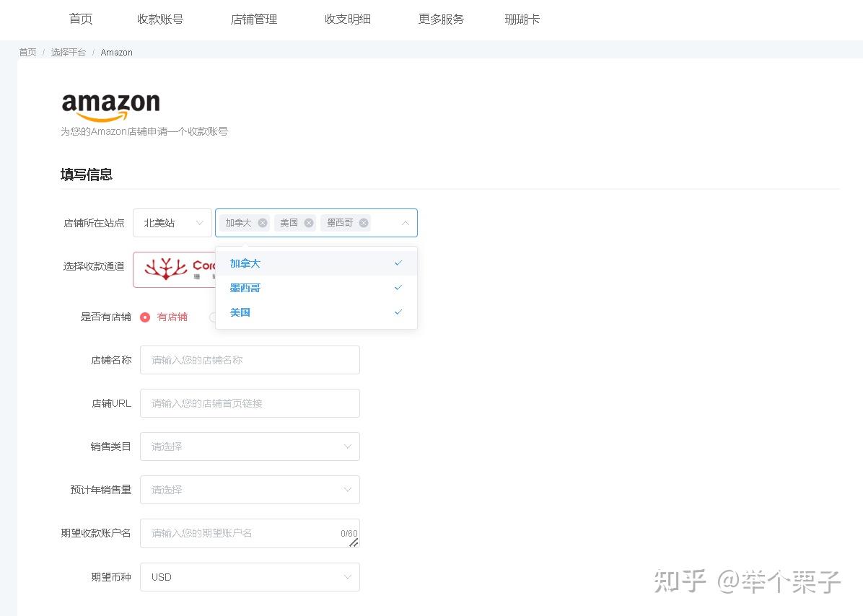Click the resize handle of 期望账户名 field

click(x=354, y=543)
